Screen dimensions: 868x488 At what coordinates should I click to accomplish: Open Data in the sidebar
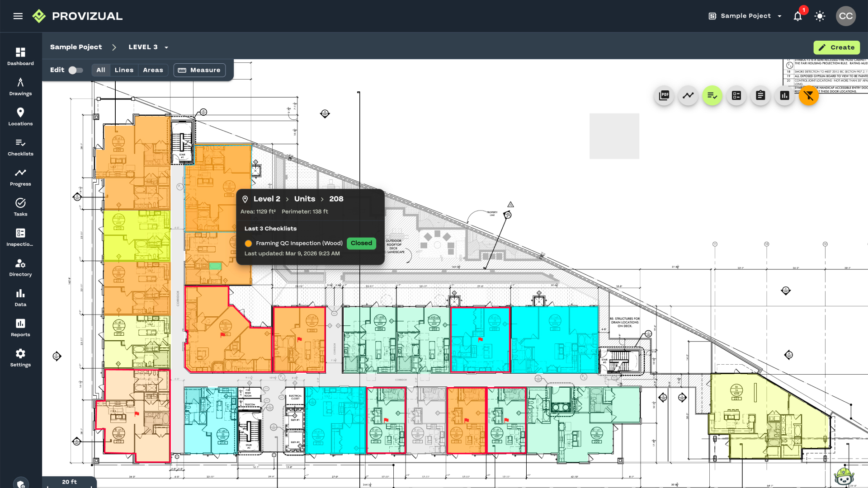(20, 298)
